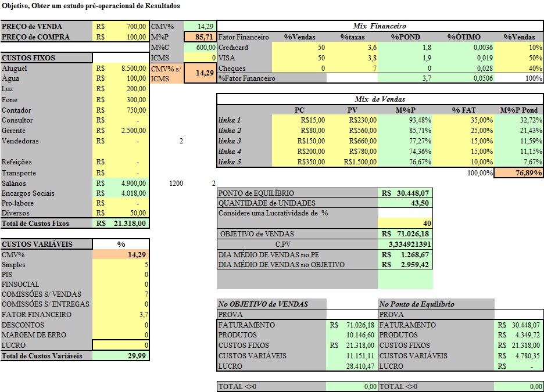Click the standalone 1200 value beside Salários
544x392 pixels.
176,184
